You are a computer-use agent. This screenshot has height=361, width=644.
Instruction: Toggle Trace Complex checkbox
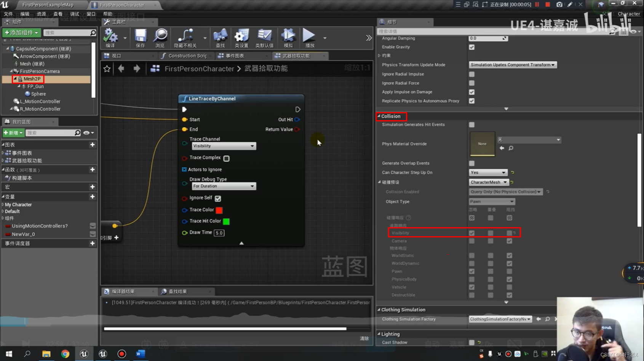click(x=226, y=158)
